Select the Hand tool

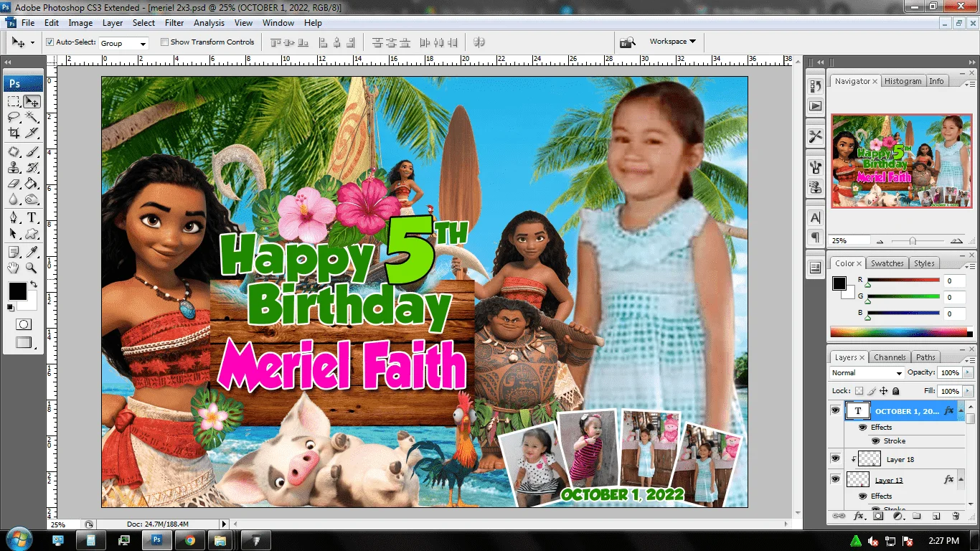click(x=14, y=268)
